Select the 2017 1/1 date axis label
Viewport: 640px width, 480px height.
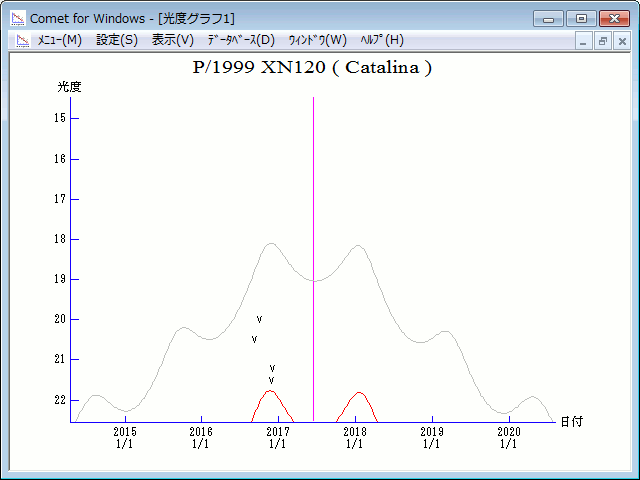(277, 437)
